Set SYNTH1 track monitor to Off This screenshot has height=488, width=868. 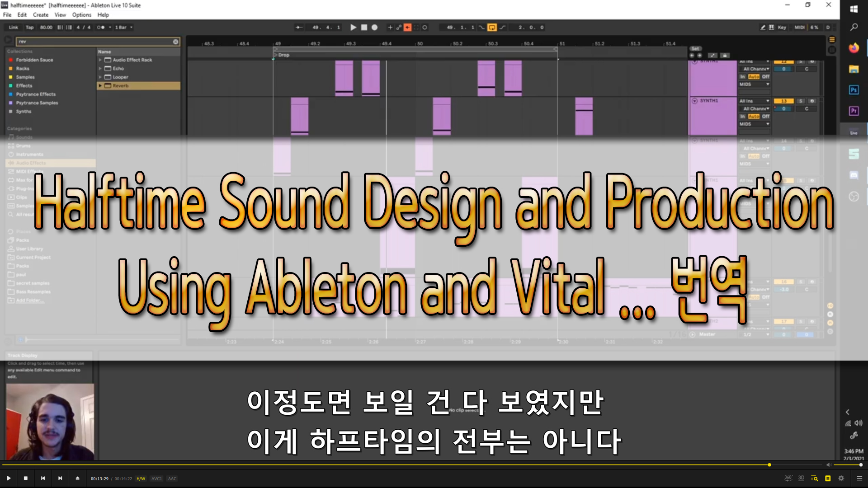[x=766, y=117]
